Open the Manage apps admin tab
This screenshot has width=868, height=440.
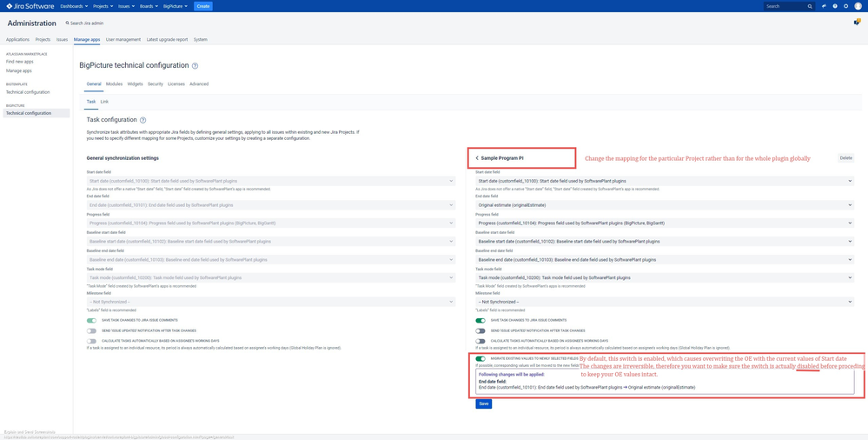87,40
